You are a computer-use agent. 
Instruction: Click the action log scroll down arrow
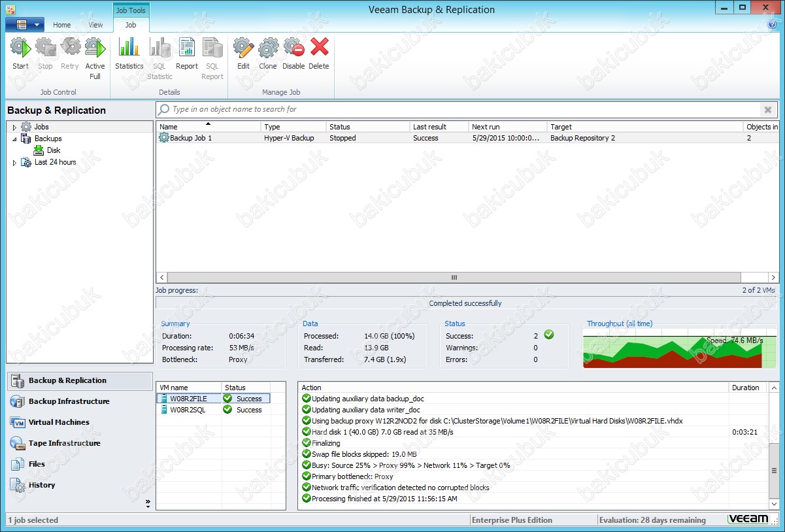[x=774, y=505]
